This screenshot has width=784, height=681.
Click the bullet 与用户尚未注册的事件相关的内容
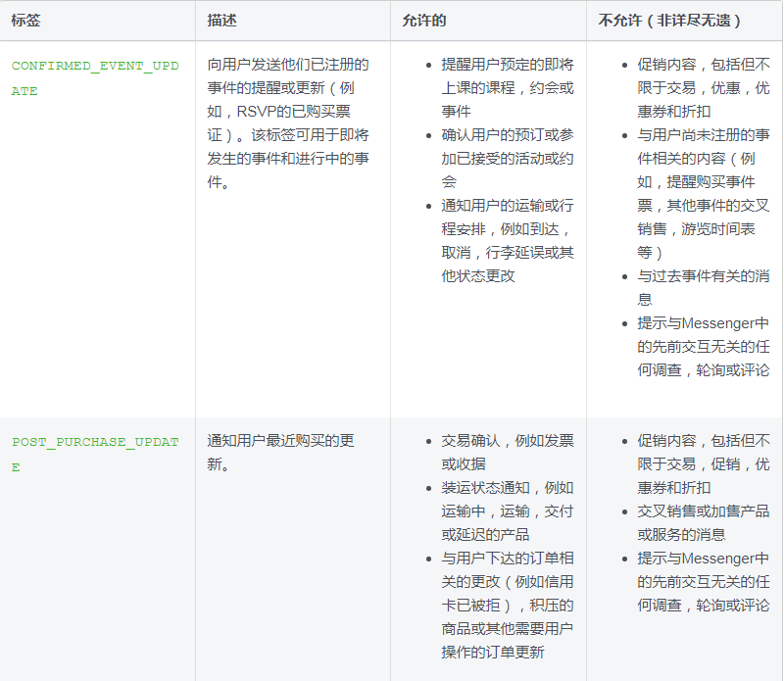(x=703, y=193)
